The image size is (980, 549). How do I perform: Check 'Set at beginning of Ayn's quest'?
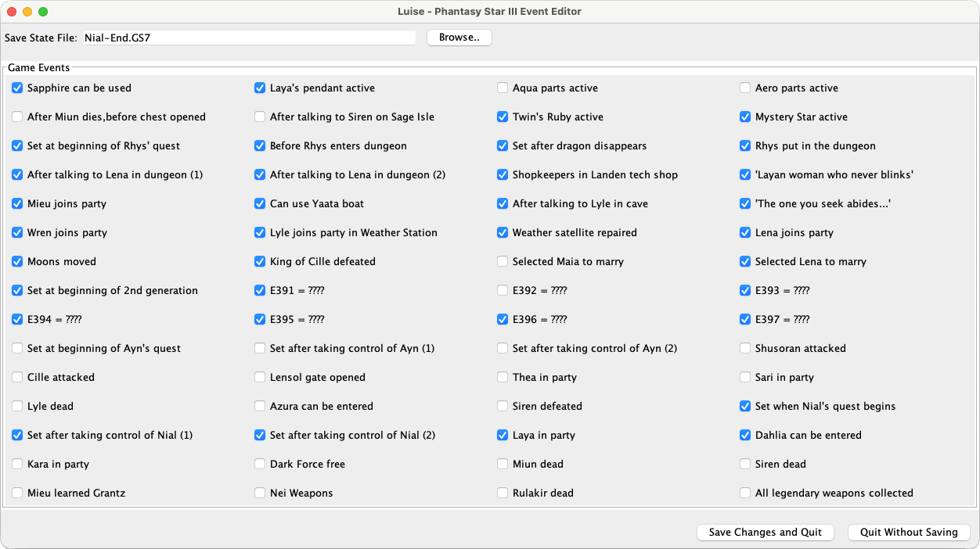point(17,348)
